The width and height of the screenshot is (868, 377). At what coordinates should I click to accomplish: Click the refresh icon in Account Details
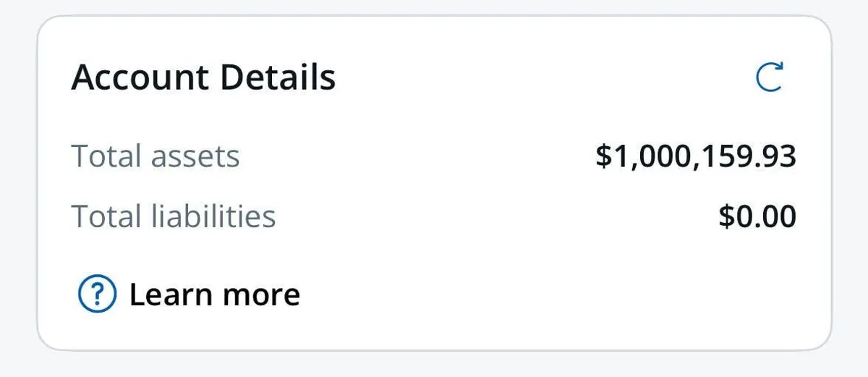769,77
